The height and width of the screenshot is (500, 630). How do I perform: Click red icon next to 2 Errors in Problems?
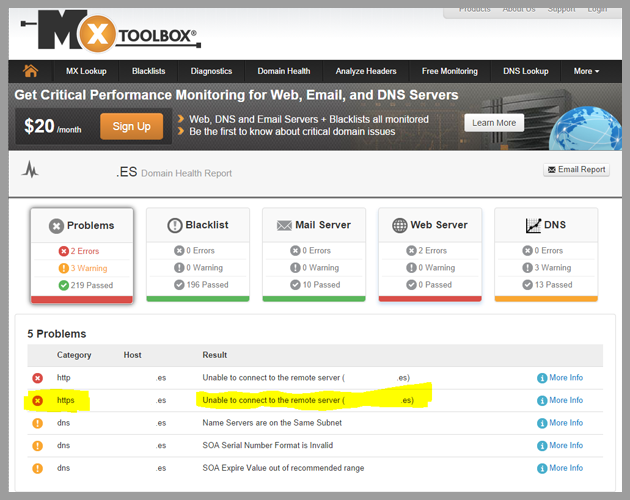point(63,251)
